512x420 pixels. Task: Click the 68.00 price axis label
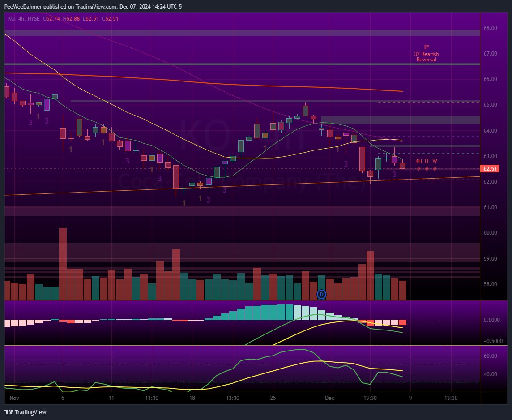[490, 28]
